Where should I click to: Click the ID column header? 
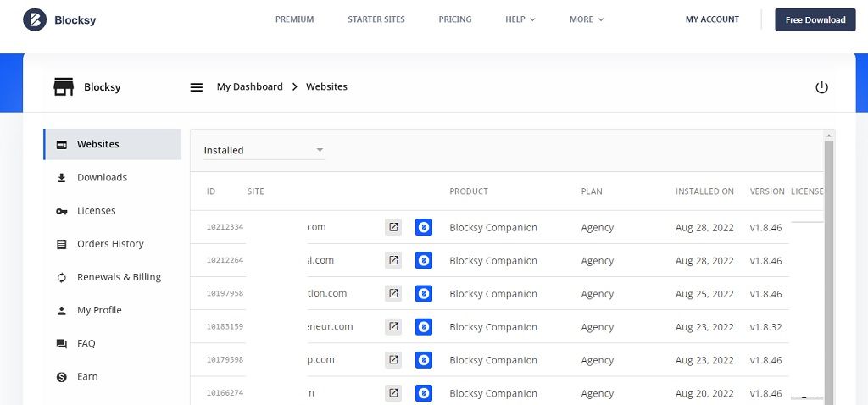211,191
